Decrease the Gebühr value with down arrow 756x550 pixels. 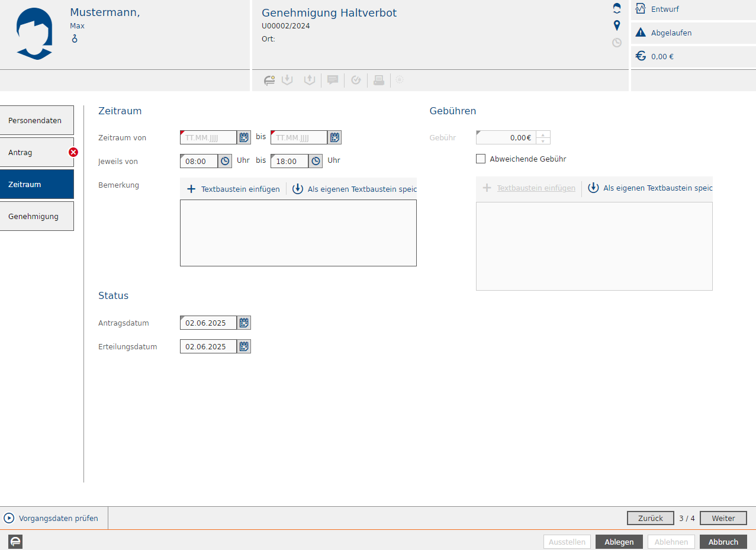click(x=543, y=141)
